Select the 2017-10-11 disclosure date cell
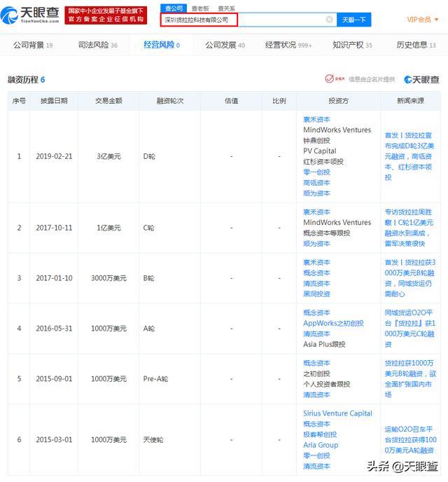The image size is (448, 482). (x=54, y=228)
